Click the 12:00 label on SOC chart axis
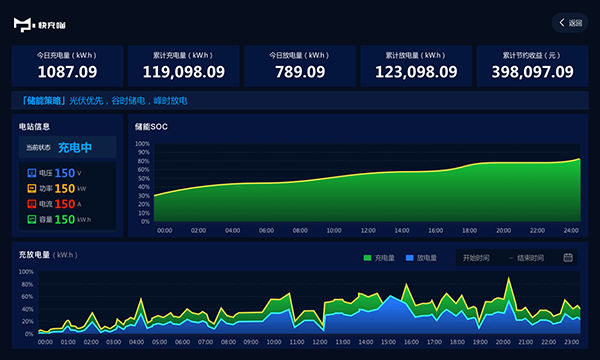This screenshot has width=600, height=360. click(368, 230)
